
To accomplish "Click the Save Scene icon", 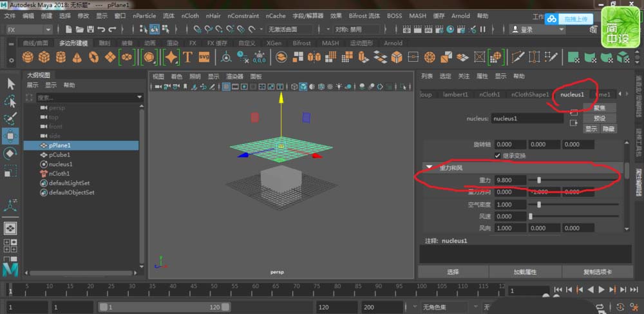I will (x=90, y=29).
